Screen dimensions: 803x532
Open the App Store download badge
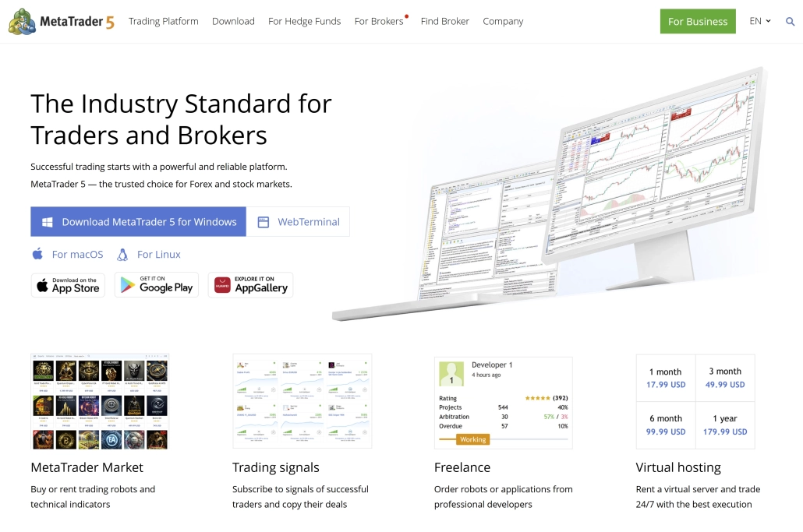68,285
